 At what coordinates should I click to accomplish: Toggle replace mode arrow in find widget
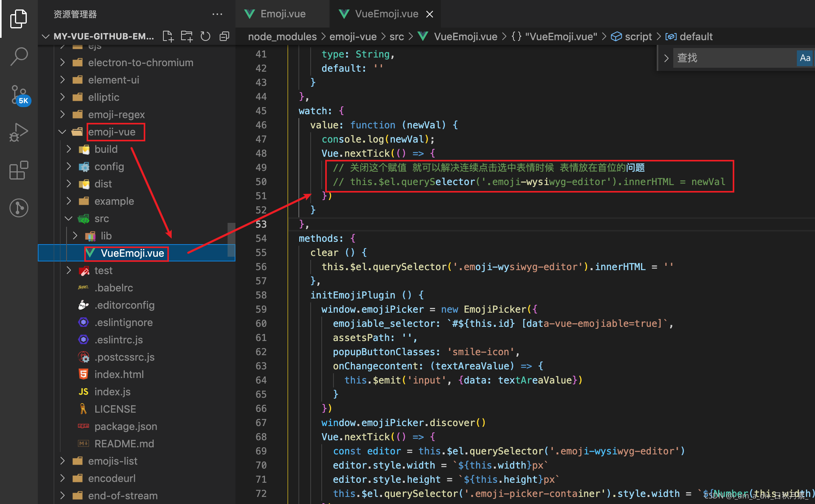666,58
